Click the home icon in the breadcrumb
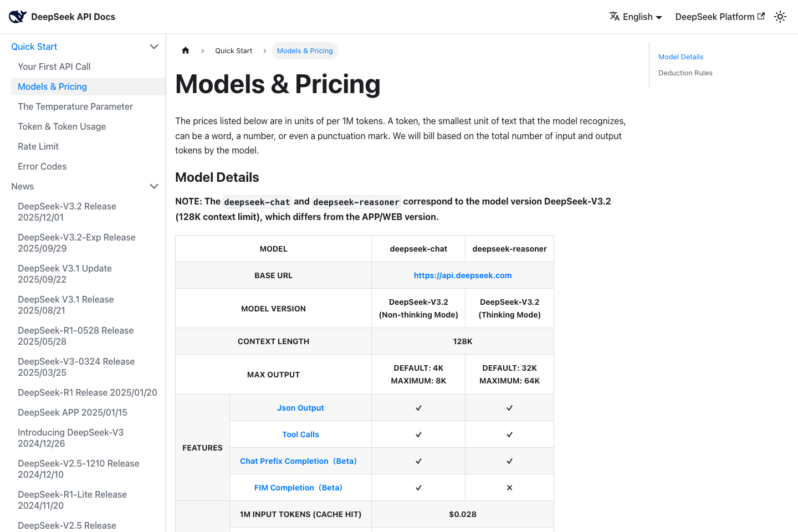This screenshot has height=532, width=798. tap(185, 50)
